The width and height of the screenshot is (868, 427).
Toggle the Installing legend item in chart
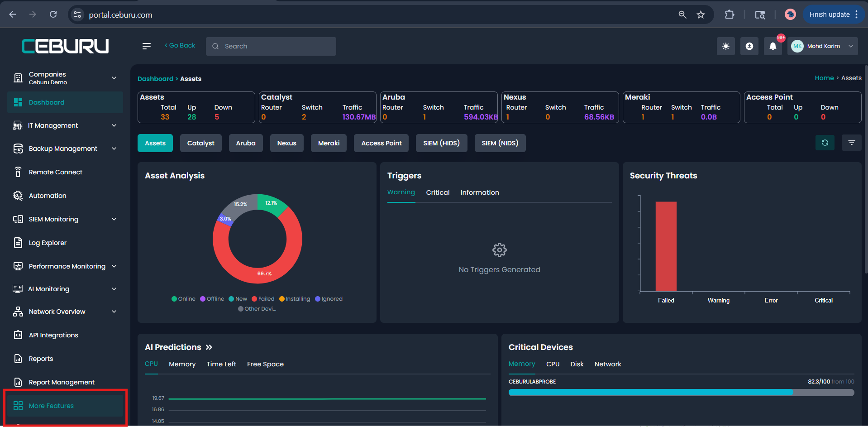[295, 299]
